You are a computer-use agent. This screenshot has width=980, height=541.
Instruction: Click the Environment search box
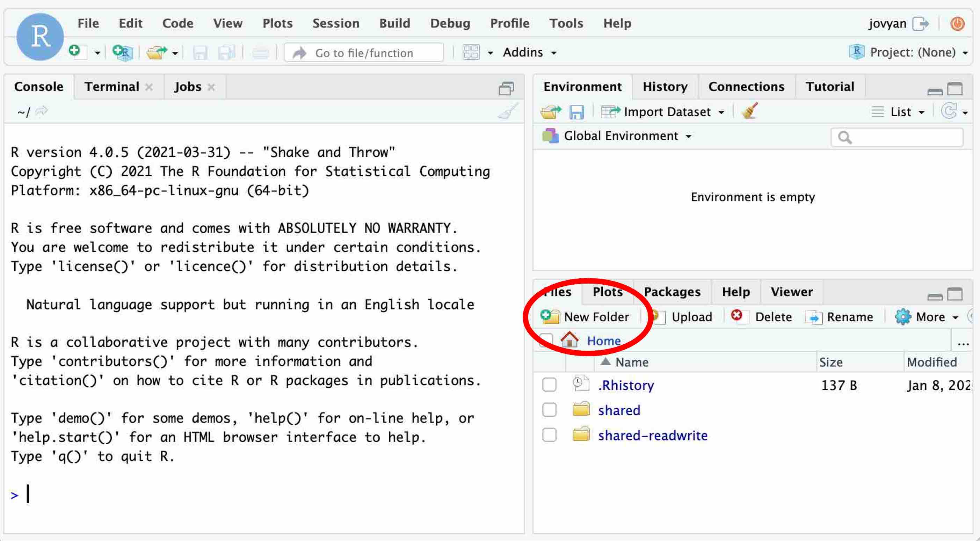click(897, 137)
